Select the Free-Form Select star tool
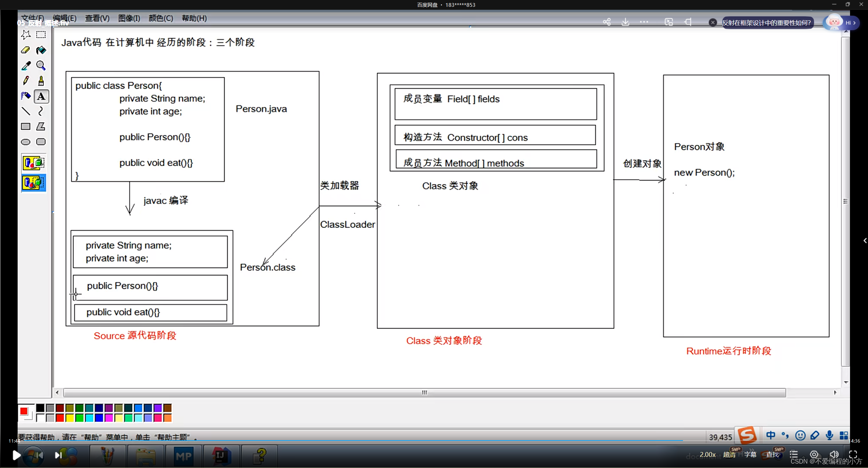Viewport: 868px width, 468px height. (26, 35)
